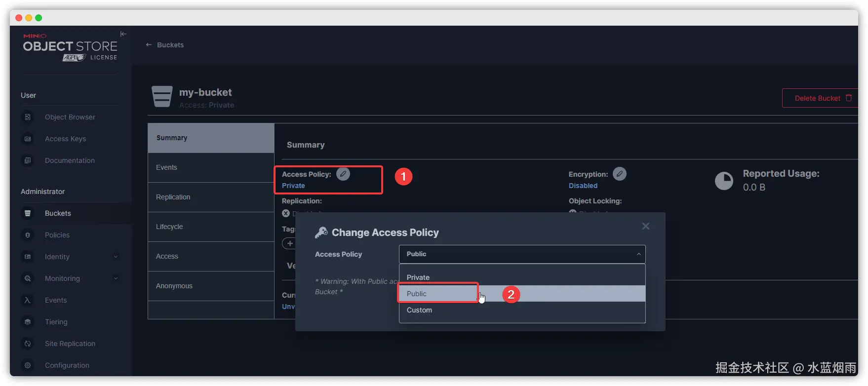Click the Buckets sidebar icon
The width and height of the screenshot is (868, 386).
pos(28,213)
